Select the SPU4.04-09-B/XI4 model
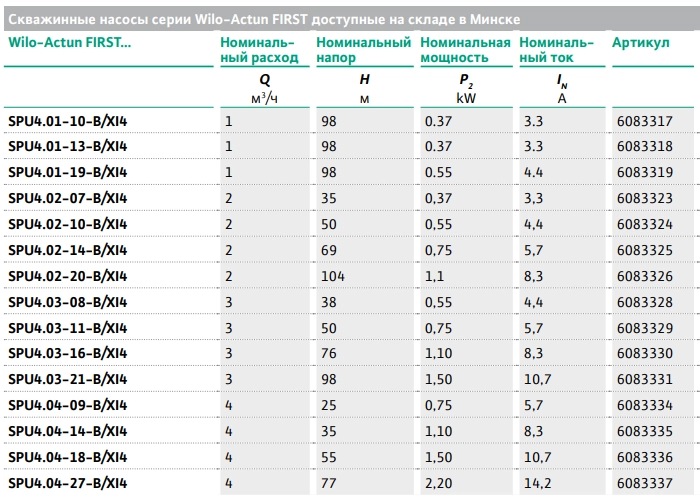The height and width of the screenshot is (502, 700). coord(67,406)
